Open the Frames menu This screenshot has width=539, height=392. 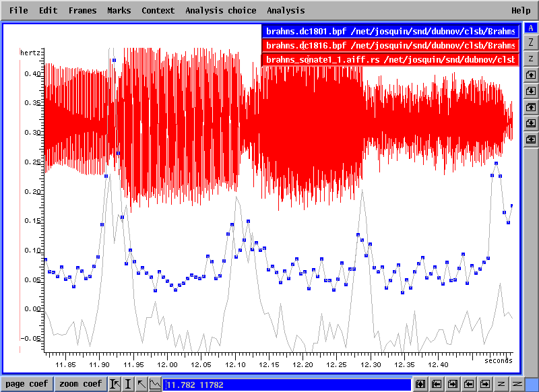click(x=82, y=10)
